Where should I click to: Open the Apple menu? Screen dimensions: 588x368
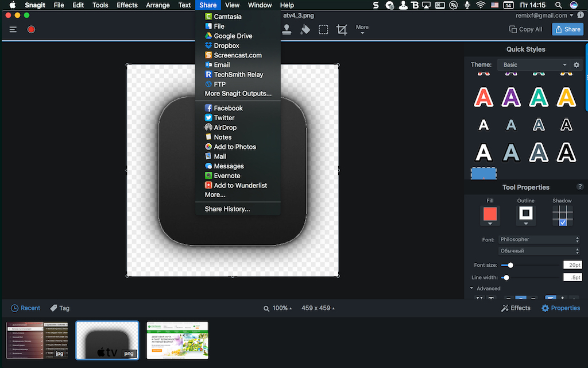pos(13,5)
